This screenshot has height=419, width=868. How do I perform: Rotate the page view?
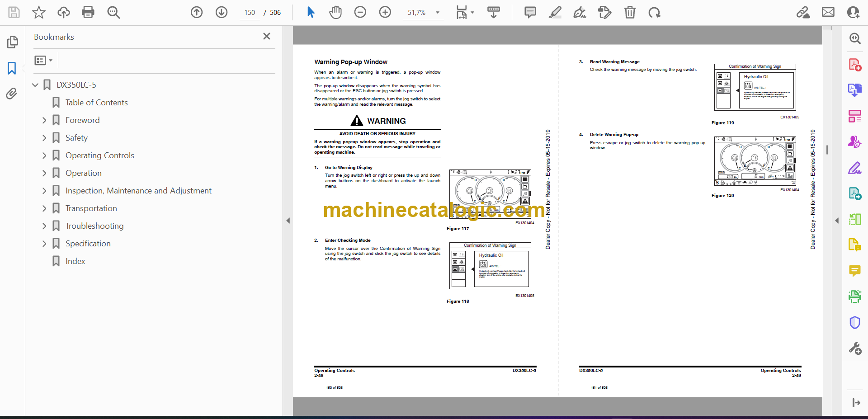pyautogui.click(x=655, y=12)
